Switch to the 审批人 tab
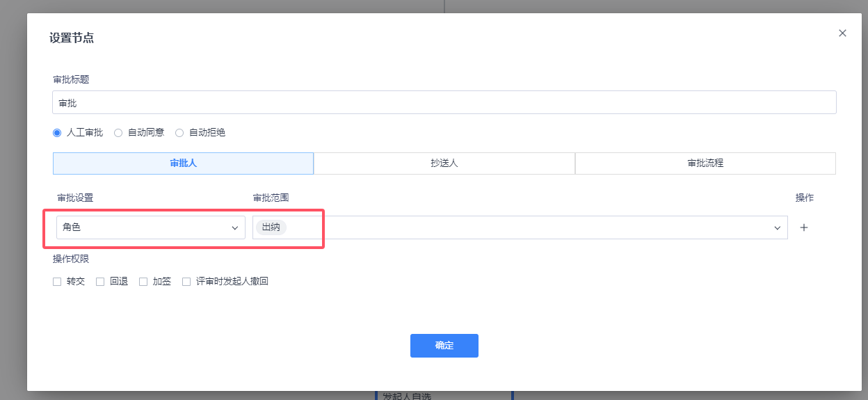The height and width of the screenshot is (400, 868). click(183, 163)
